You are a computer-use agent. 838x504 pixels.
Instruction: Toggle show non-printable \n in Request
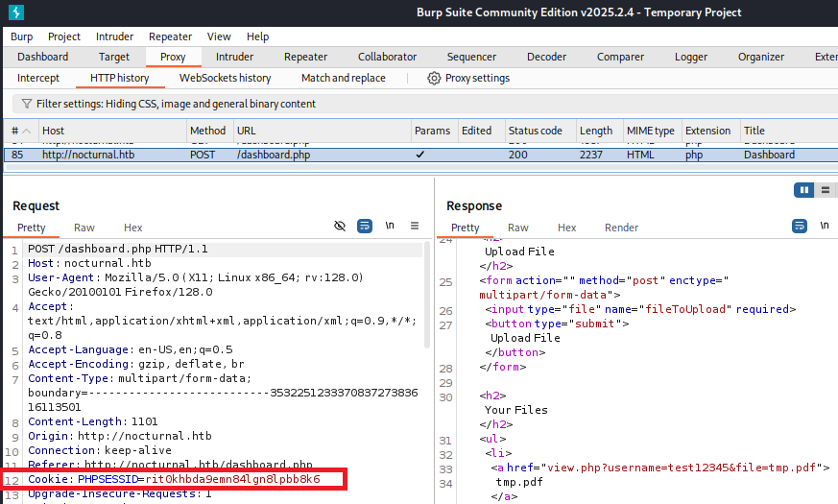pyautogui.click(x=390, y=226)
